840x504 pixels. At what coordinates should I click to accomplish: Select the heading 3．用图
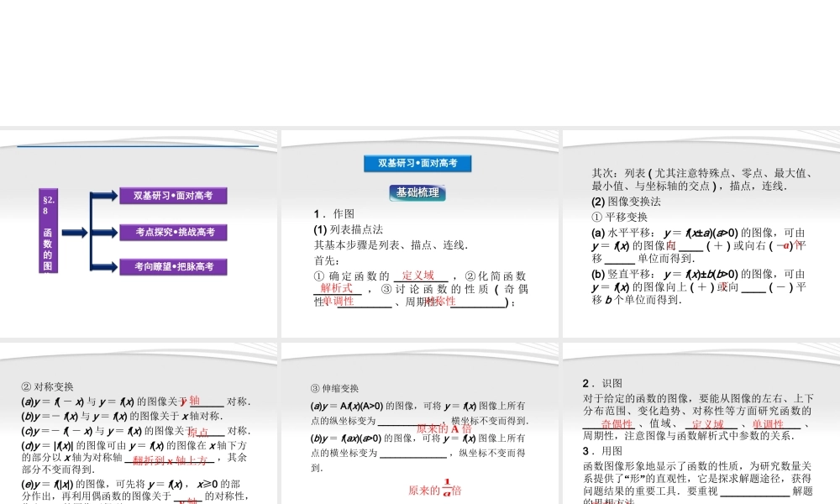click(602, 451)
